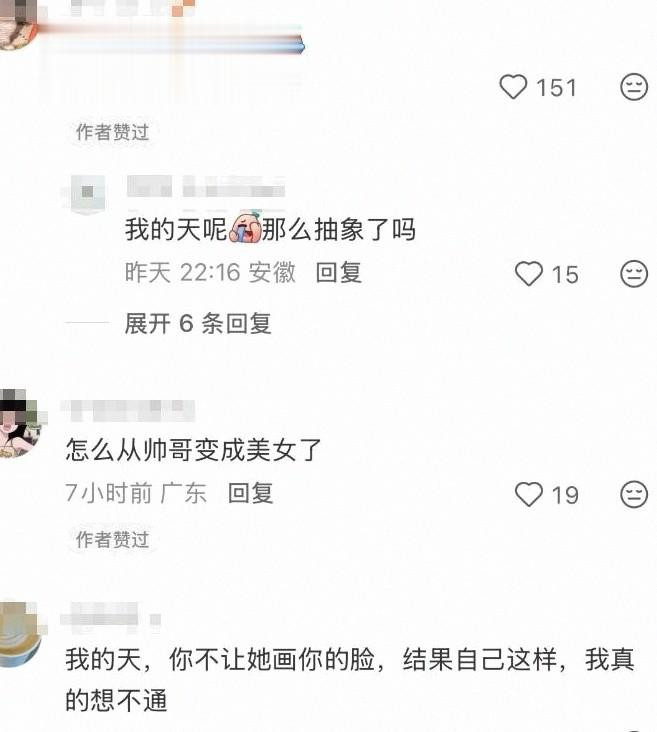Open the top commenter's avatar
Viewport: 657px width, 732px height.
click(18, 23)
